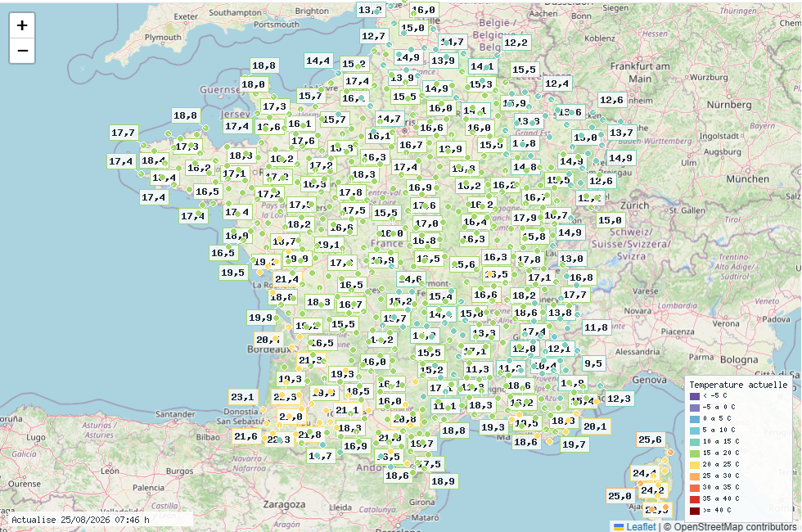The width and height of the screenshot is (802, 532).
Task: Click the 25,0 temperature label
Action: pos(620,496)
